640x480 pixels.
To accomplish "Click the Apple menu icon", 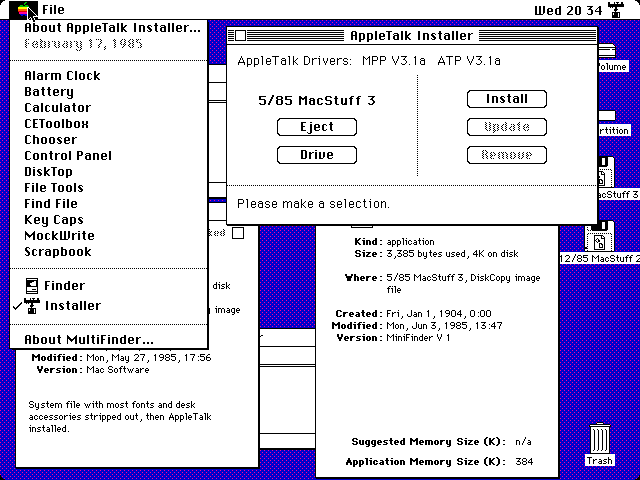I will [23, 10].
